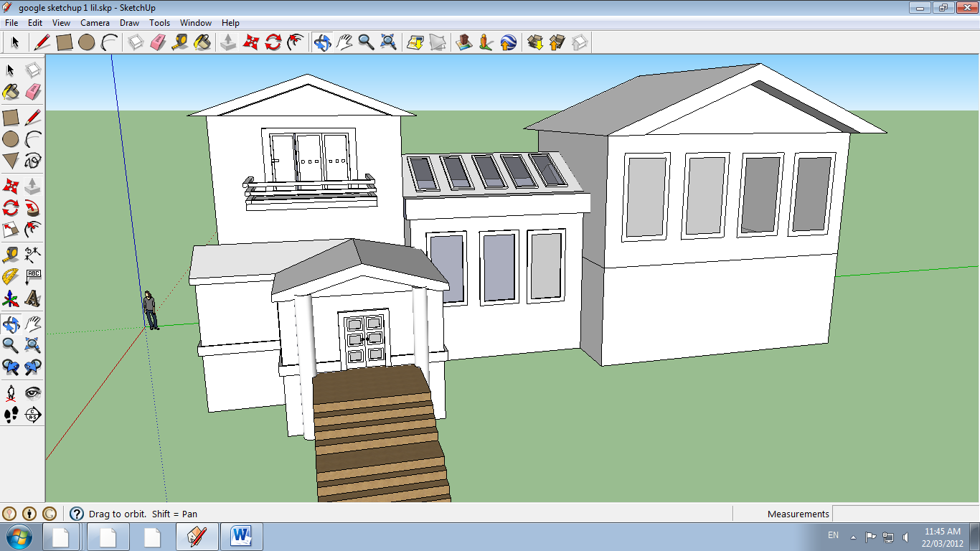Select the Orbit tool in the toolbar
The width and height of the screenshot is (980, 551).
click(x=321, y=42)
